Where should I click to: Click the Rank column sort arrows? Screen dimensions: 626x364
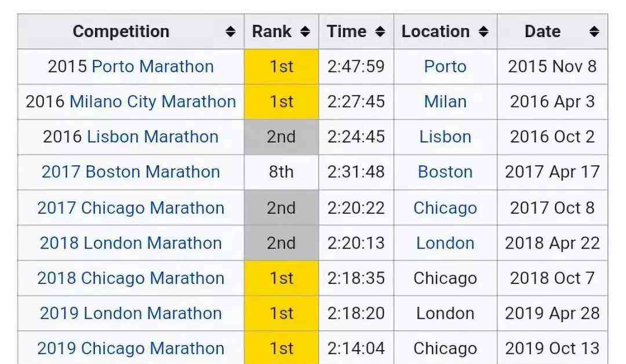tap(305, 31)
